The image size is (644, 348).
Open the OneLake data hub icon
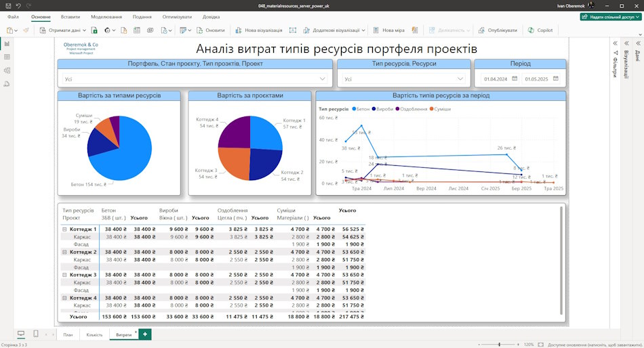coord(108,30)
